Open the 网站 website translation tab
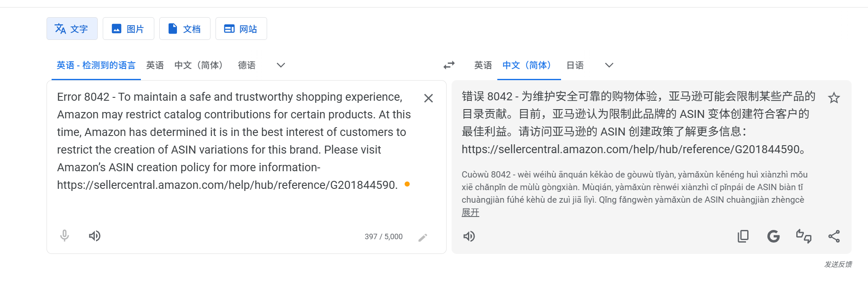 pyautogui.click(x=241, y=29)
